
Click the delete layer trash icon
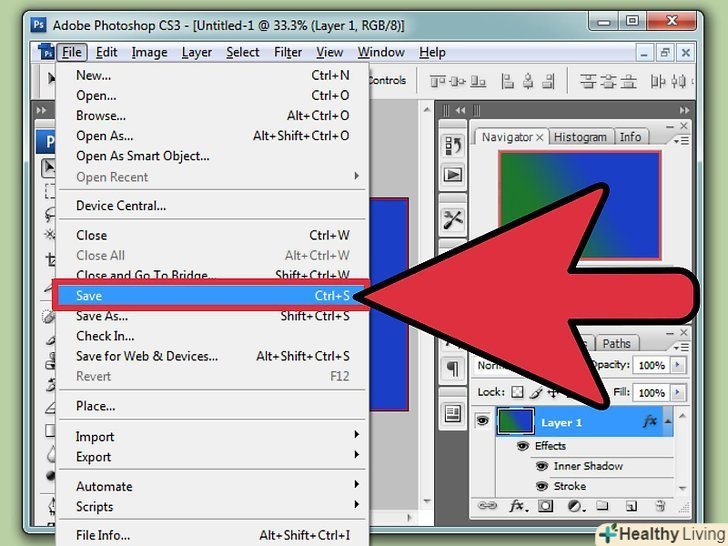pyautogui.click(x=660, y=506)
